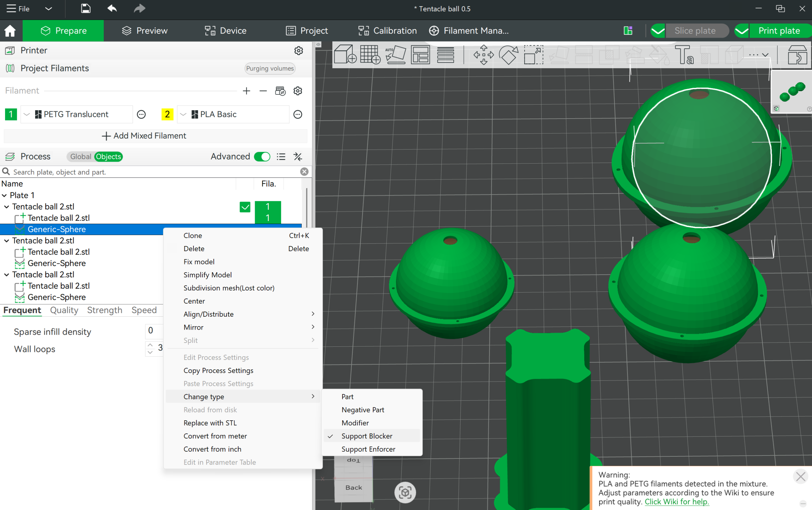This screenshot has width=812, height=510.
Task: Click the Auto orient icon
Action: coord(395,54)
